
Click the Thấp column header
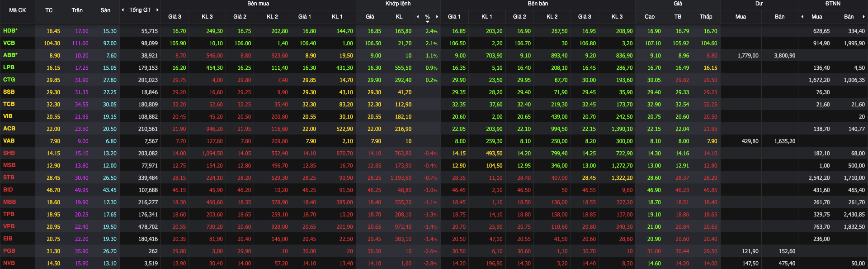click(x=706, y=17)
